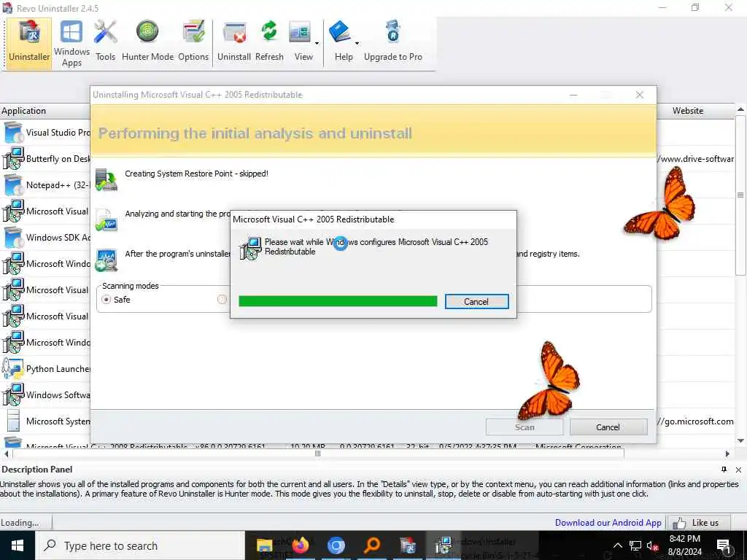
Task: Click the registry scan step icon
Action: [106, 260]
